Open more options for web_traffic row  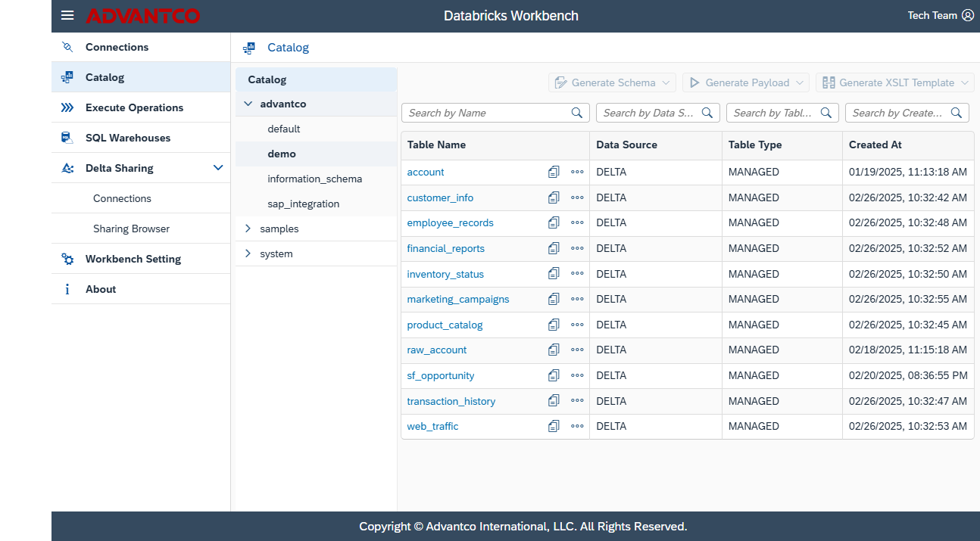[x=577, y=426]
